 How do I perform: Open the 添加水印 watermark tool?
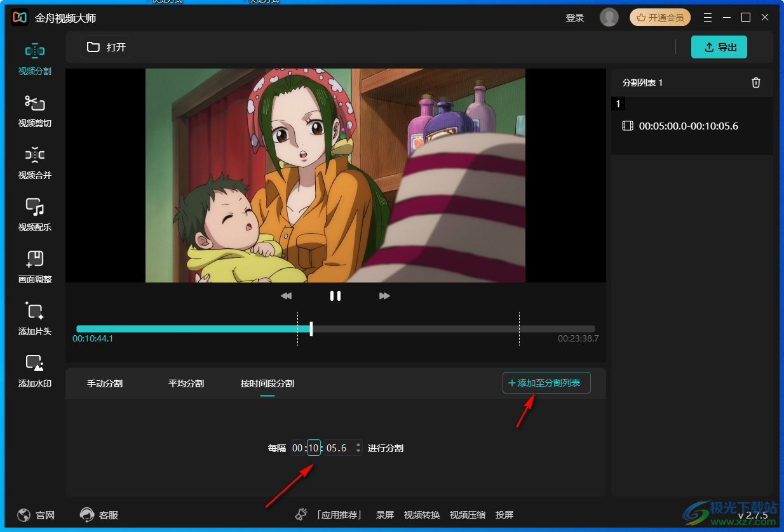35,371
